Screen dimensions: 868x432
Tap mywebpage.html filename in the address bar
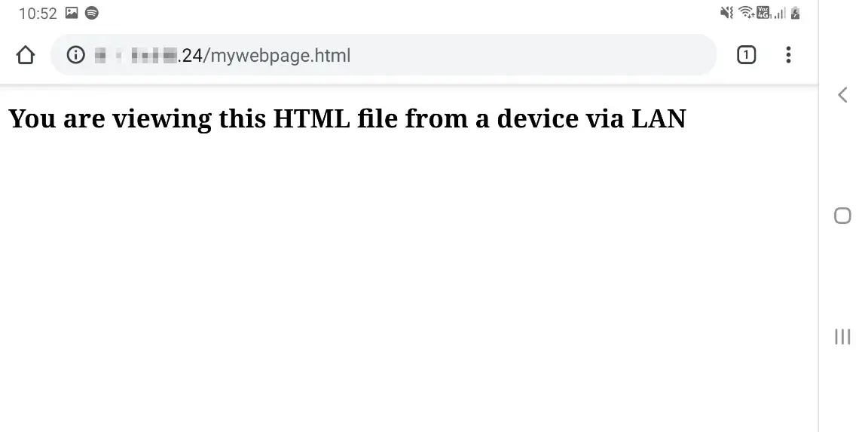[x=281, y=55]
